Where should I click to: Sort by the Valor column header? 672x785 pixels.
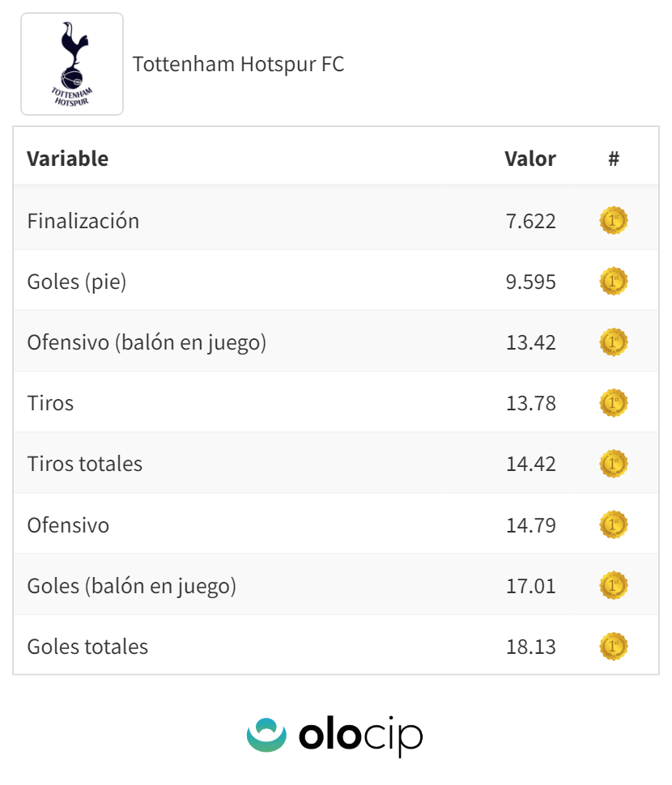click(x=530, y=159)
